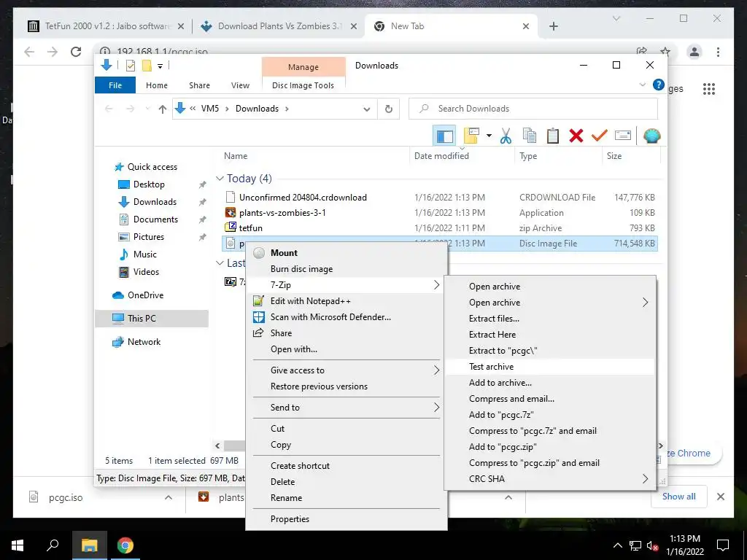The width and height of the screenshot is (747, 560).
Task: Open the Windows Start menu
Action: tap(18, 545)
